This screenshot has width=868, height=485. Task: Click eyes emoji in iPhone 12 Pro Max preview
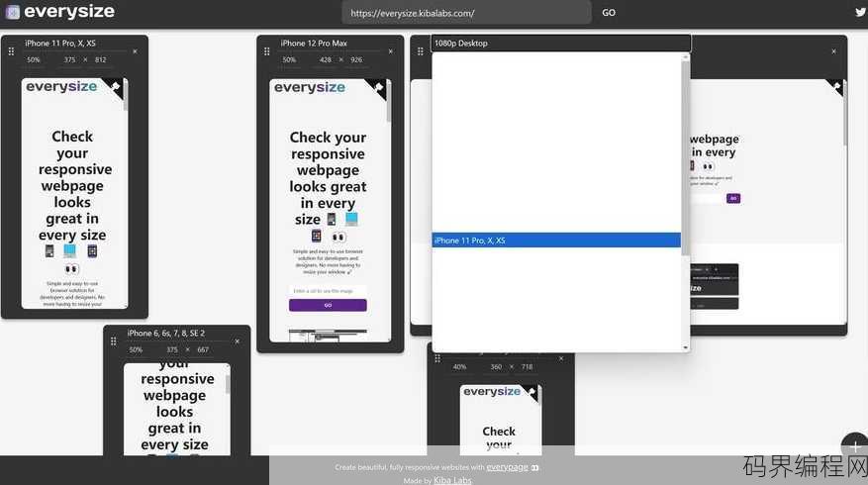coord(338,237)
